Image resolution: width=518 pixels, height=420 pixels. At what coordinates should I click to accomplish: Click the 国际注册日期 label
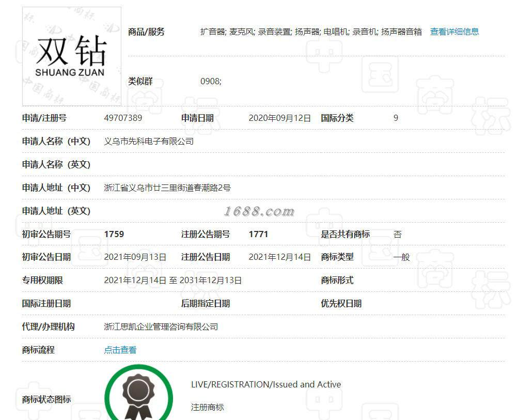click(x=46, y=303)
